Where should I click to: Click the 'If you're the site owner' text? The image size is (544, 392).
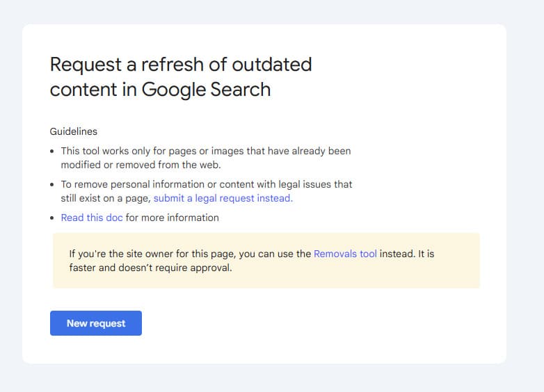(x=121, y=254)
